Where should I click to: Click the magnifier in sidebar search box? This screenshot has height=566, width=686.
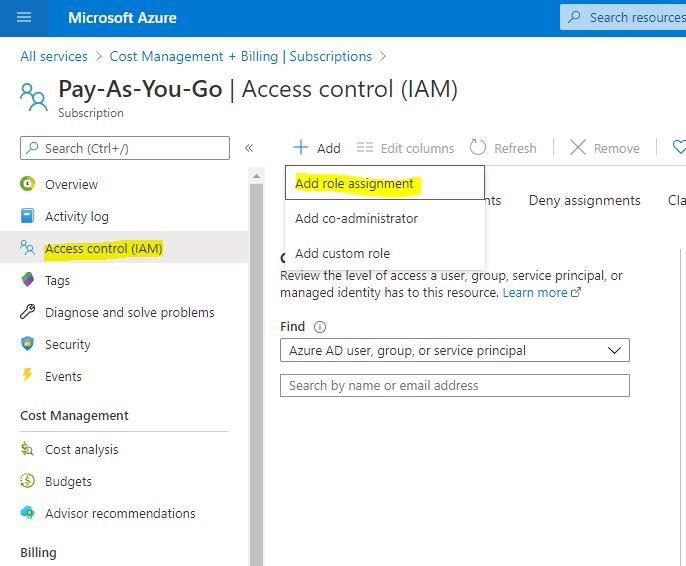[x=32, y=148]
